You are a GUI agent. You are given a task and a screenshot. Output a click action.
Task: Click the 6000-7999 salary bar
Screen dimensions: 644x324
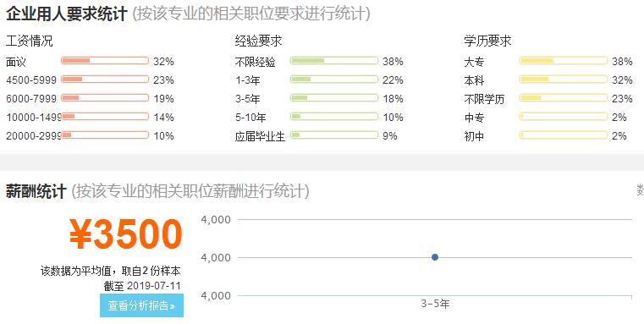click(105, 98)
